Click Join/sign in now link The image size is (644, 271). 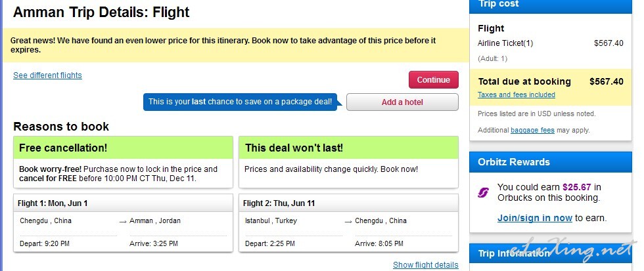tap(535, 218)
